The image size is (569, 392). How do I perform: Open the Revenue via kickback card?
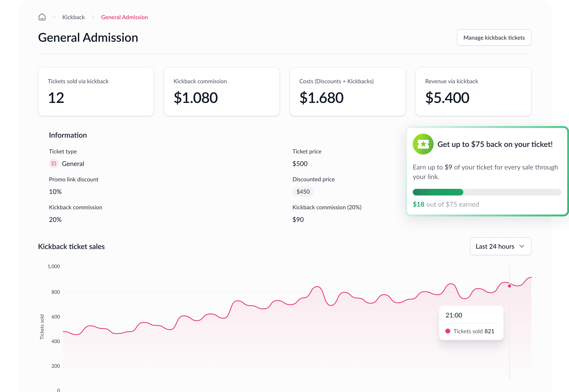click(473, 92)
